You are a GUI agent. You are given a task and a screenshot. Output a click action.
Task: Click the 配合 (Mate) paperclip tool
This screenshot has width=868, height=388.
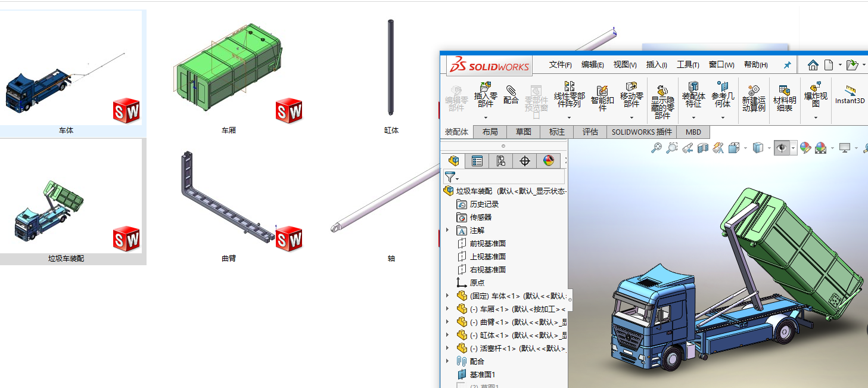pos(511,94)
